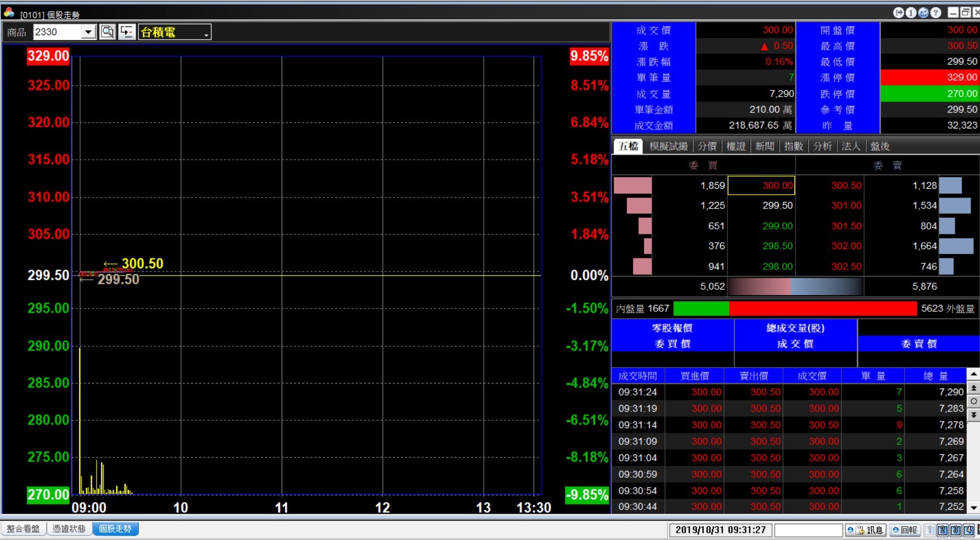
Task: Click the 單量 column header
Action: point(873,376)
